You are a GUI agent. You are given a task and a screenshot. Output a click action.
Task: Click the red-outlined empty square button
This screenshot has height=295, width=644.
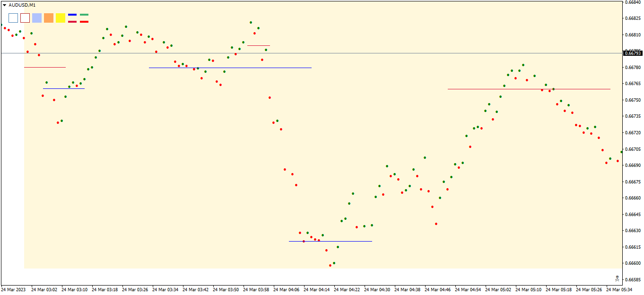pos(25,18)
